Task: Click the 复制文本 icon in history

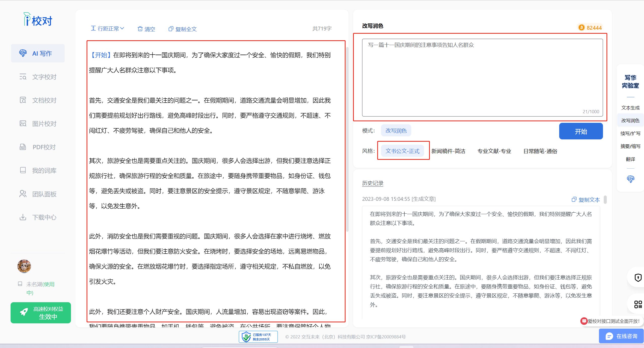Action: (x=574, y=200)
